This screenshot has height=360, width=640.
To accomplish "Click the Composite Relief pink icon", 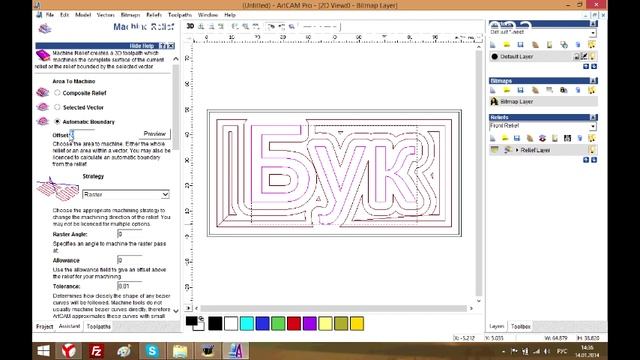I will (x=42, y=92).
